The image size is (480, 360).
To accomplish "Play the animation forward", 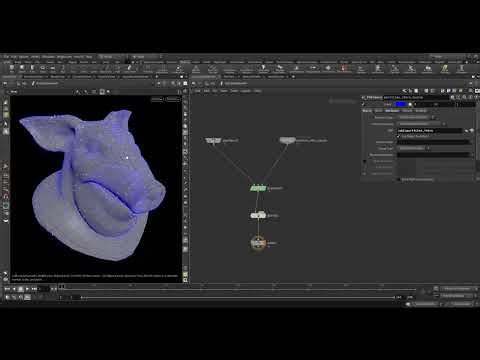I will [x=27, y=289].
